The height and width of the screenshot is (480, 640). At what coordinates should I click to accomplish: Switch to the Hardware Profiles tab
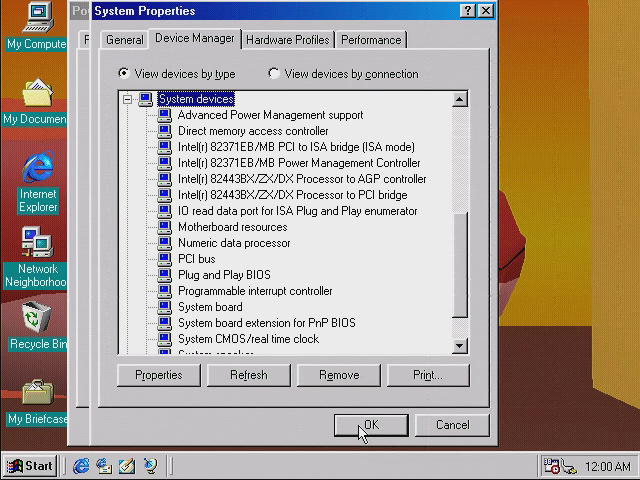pyautogui.click(x=288, y=40)
